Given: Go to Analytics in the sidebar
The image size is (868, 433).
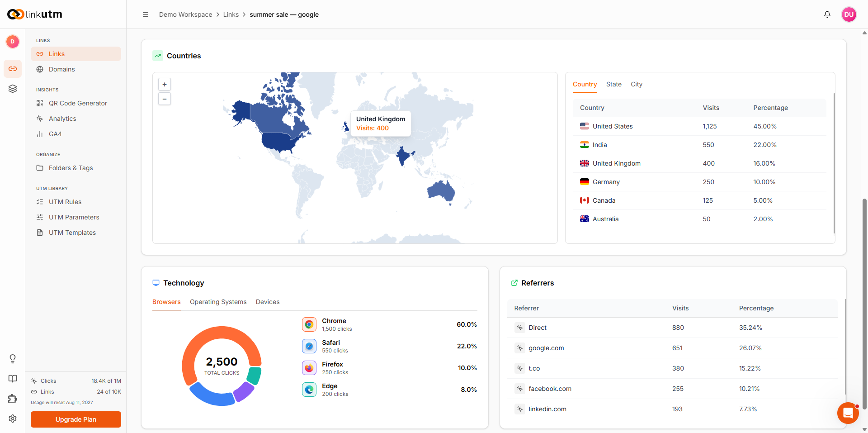Looking at the screenshot, I should 76,119.
